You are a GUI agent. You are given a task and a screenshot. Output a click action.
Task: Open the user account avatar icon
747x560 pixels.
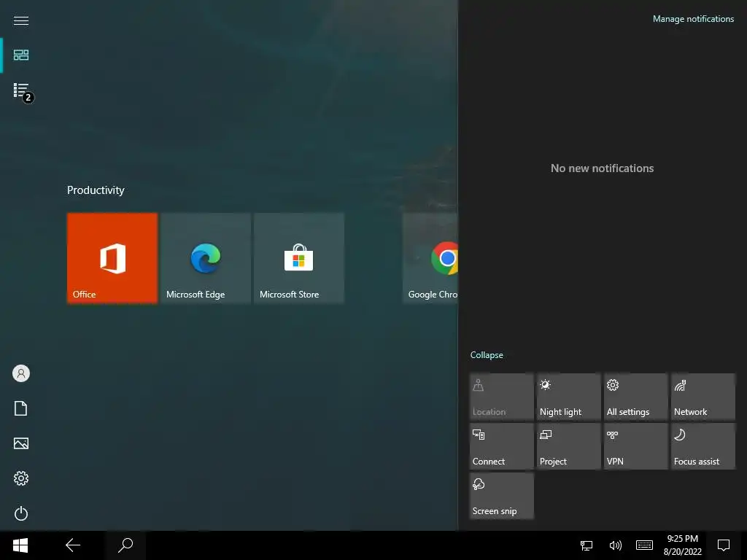pyautogui.click(x=21, y=373)
